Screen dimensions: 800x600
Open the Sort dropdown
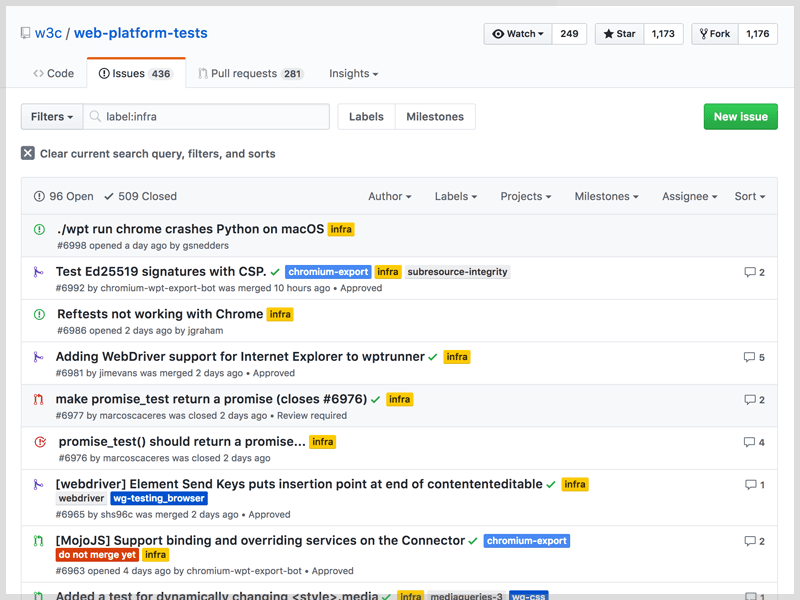tap(749, 196)
